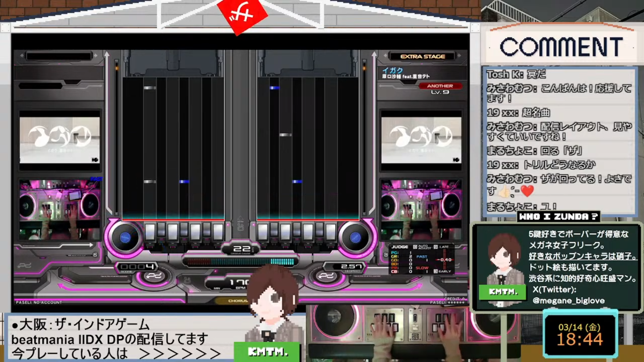Click まるちょこ's comment 回る「ザ」

coord(535,151)
